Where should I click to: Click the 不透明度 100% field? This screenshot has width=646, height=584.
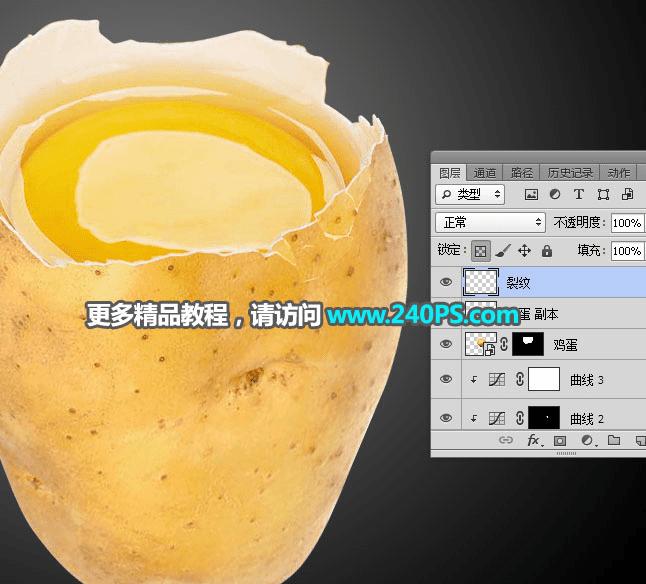[627, 223]
